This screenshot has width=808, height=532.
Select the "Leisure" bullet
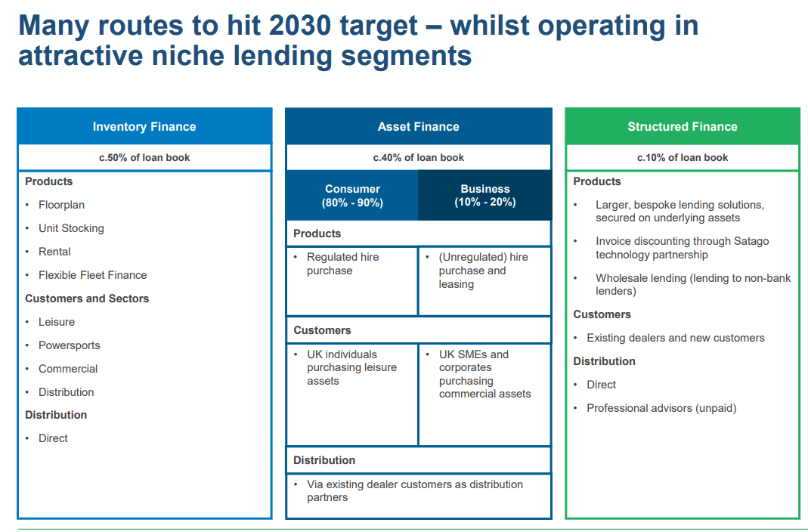click(57, 322)
